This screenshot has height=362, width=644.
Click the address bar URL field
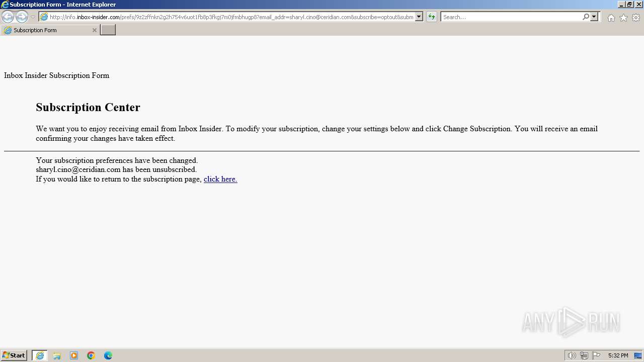coord(231,17)
